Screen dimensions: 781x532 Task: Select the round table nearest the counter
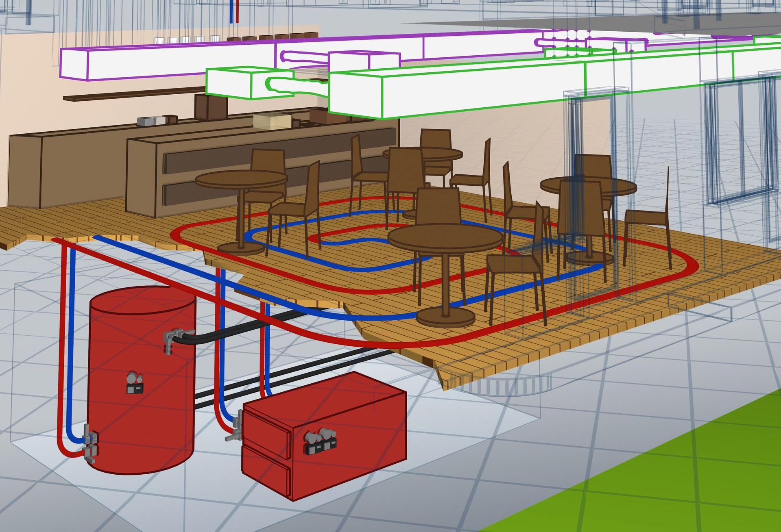(x=241, y=179)
